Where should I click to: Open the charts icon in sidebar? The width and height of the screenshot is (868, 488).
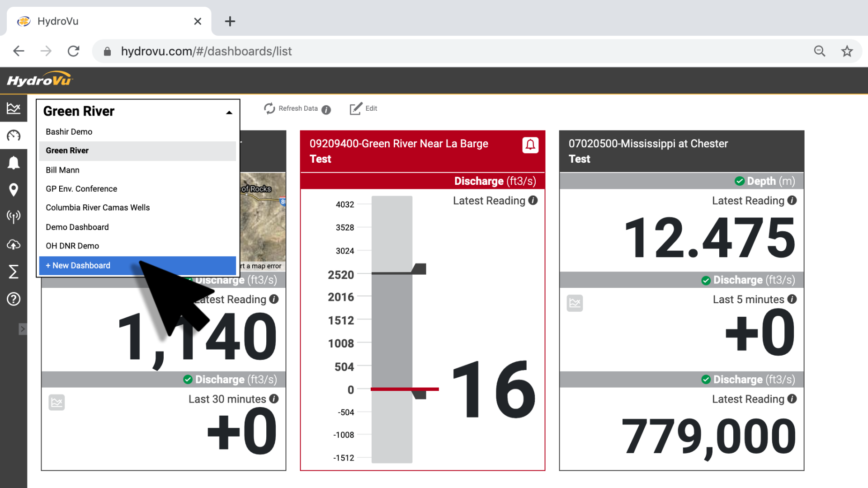pos(14,108)
